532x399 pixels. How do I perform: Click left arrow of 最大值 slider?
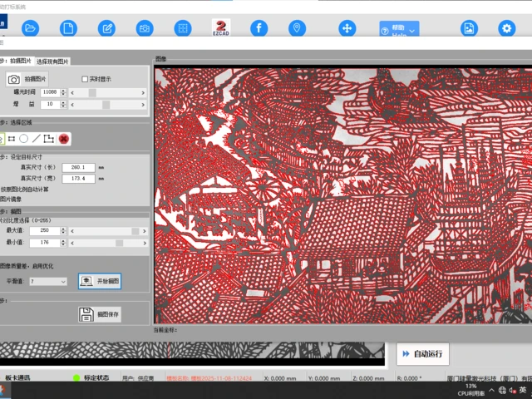[x=72, y=231]
